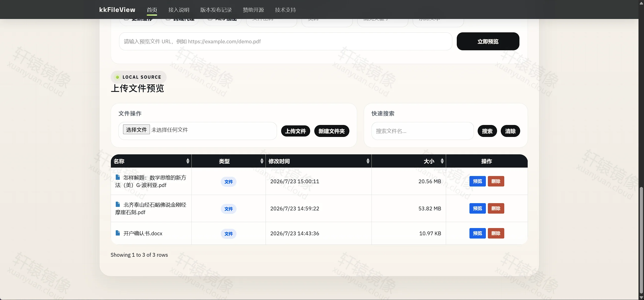
Task: Click timestamp 2026/7/23 14:59:22
Action: [294, 208]
